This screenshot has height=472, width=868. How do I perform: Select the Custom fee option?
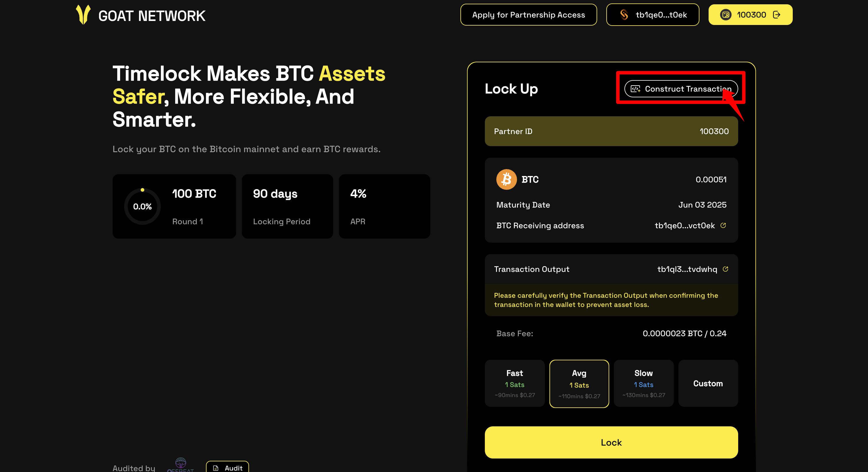708,383
